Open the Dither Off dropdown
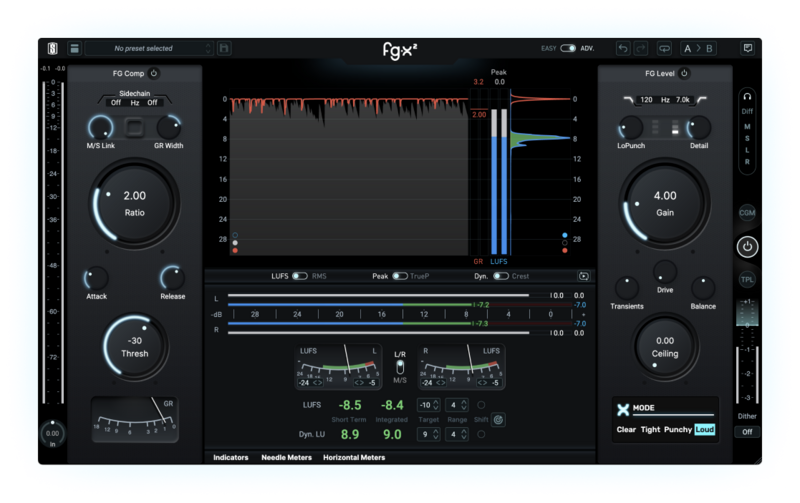This screenshot has width=800, height=503. point(746,431)
